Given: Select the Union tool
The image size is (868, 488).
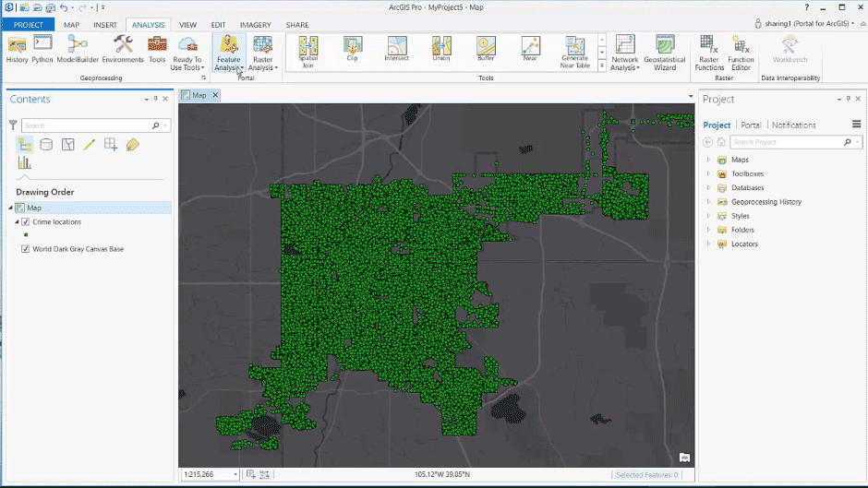Looking at the screenshot, I should click(x=441, y=49).
